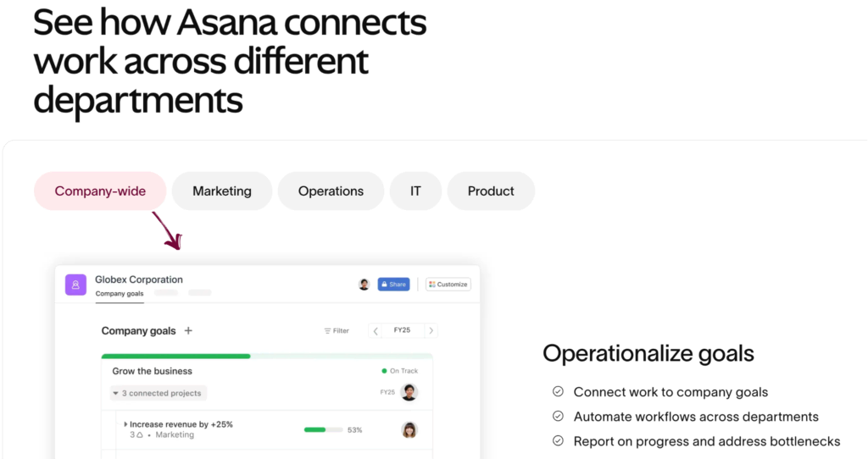
Task: Advance to next fiscal year with right chevron
Action: tap(431, 331)
